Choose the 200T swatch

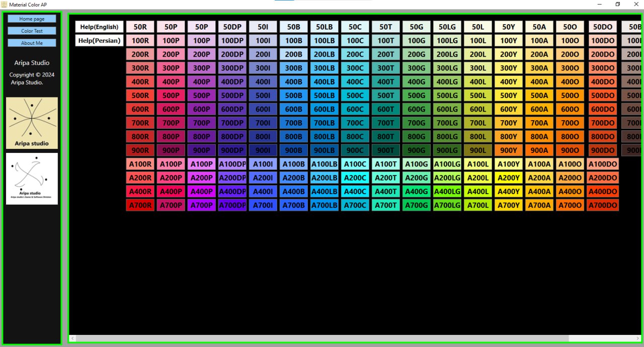tap(386, 54)
